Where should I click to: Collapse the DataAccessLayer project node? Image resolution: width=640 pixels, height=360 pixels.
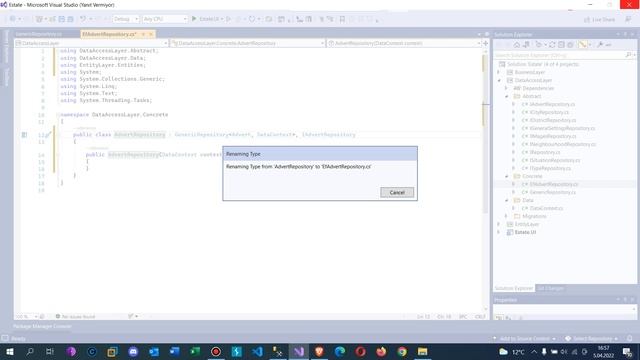pos(498,80)
